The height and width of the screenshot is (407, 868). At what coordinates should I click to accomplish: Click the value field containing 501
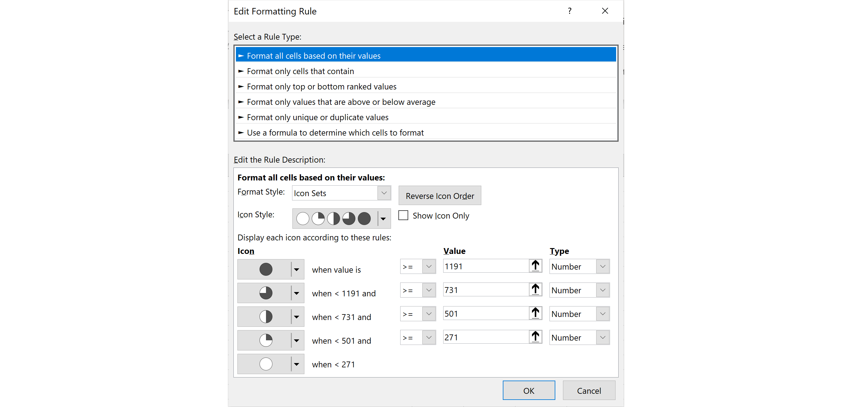[x=486, y=314]
